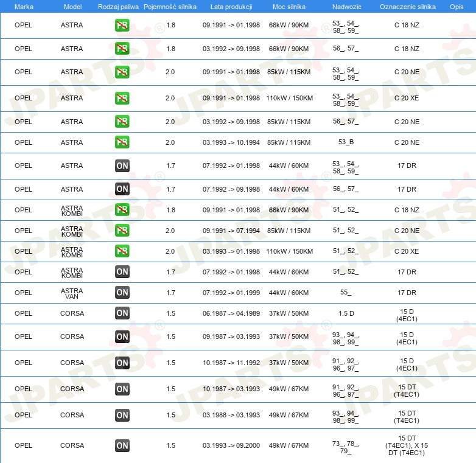Select the petrol icon in the 53_B body row
Image resolution: width=476 pixels, height=463 pixels.
pos(122,142)
